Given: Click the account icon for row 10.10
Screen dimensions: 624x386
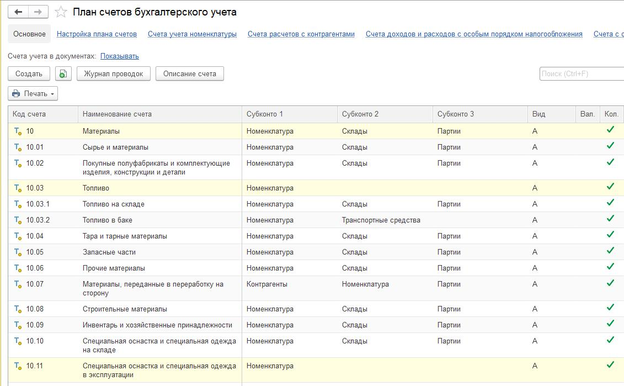Looking at the screenshot, I should click(x=18, y=341).
